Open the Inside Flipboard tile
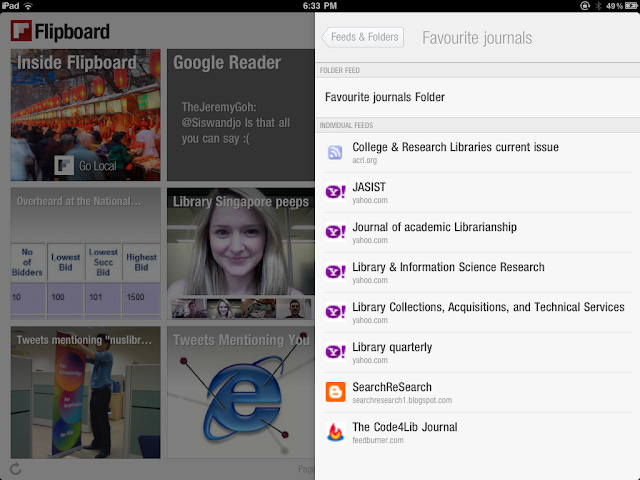640x480 pixels. tap(86, 115)
